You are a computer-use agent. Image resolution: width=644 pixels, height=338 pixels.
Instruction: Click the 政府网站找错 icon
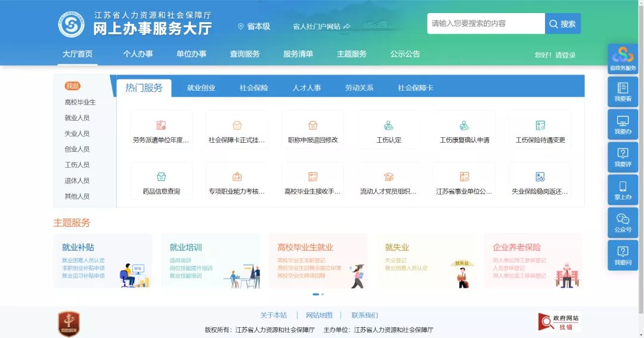click(559, 322)
